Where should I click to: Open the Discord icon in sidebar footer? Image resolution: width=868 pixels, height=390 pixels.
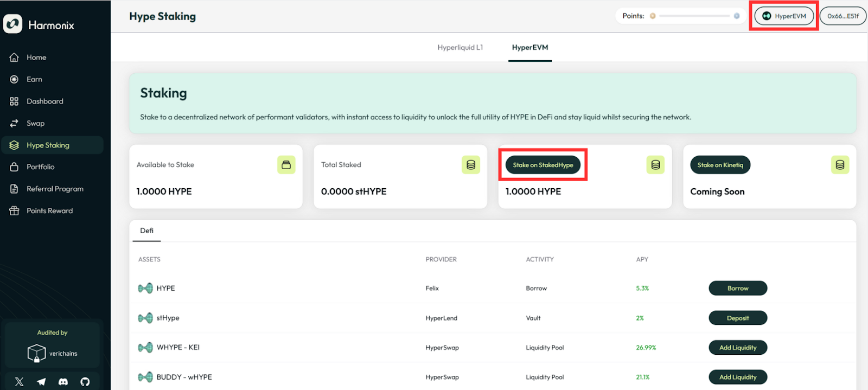[x=63, y=382]
